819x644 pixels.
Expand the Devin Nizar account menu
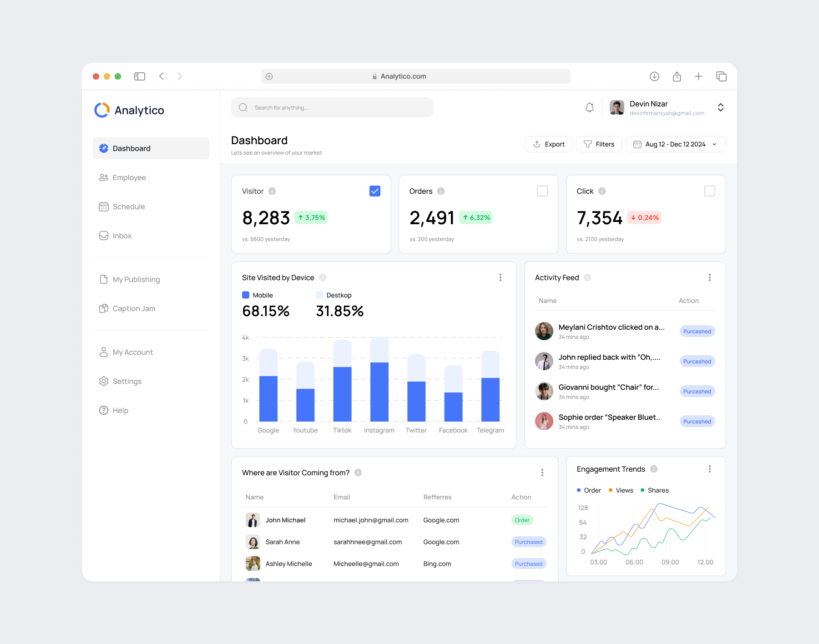click(721, 107)
